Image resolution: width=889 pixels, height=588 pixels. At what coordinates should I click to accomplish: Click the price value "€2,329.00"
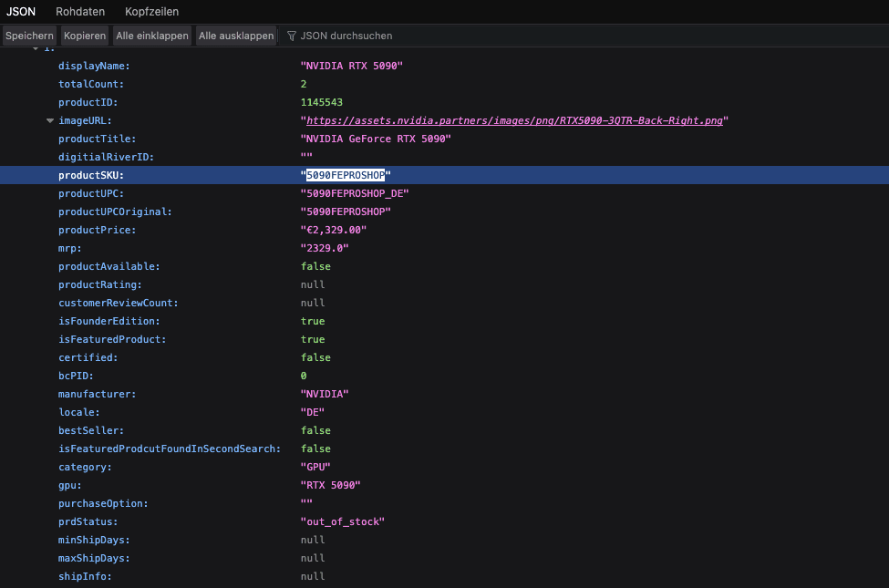(x=334, y=231)
